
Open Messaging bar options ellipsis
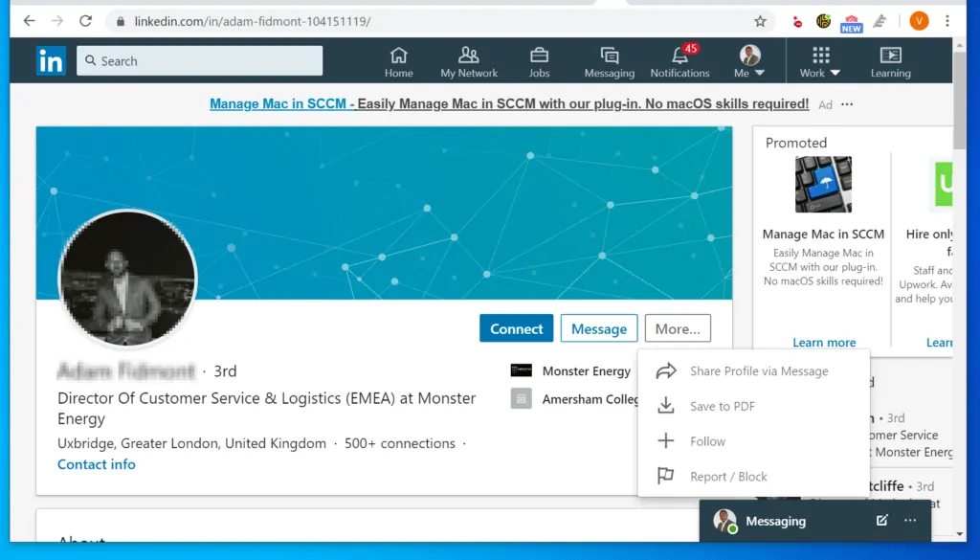point(910,520)
